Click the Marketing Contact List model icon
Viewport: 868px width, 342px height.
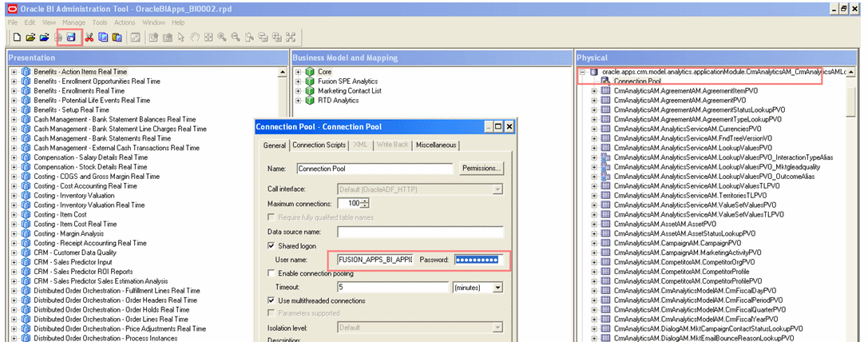coord(310,91)
